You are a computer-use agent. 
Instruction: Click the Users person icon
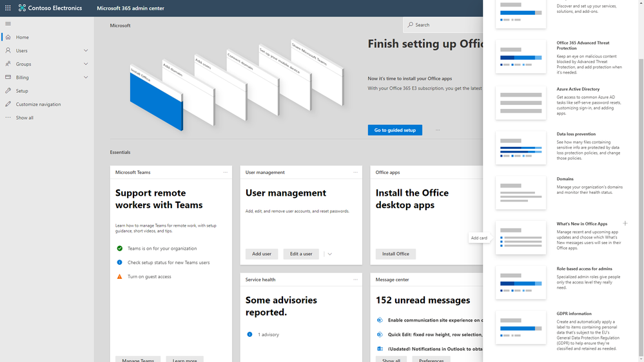point(8,50)
